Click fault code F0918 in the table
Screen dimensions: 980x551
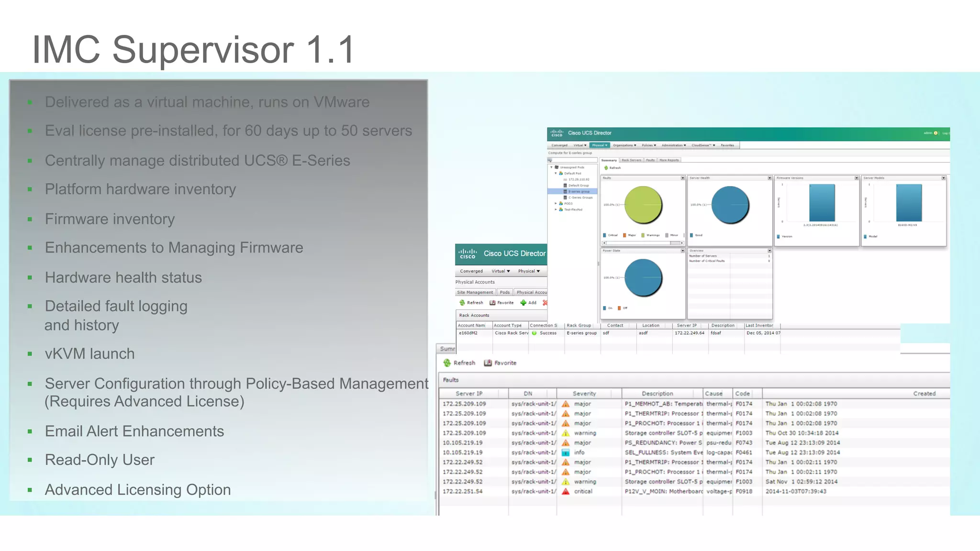744,491
